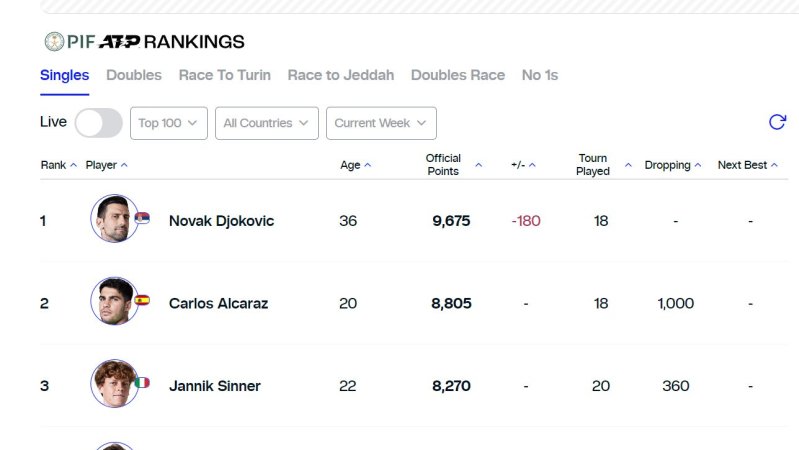Click Novak Djokovic's profile photo
Image resolution: width=799 pixels, height=450 pixels.
click(114, 219)
